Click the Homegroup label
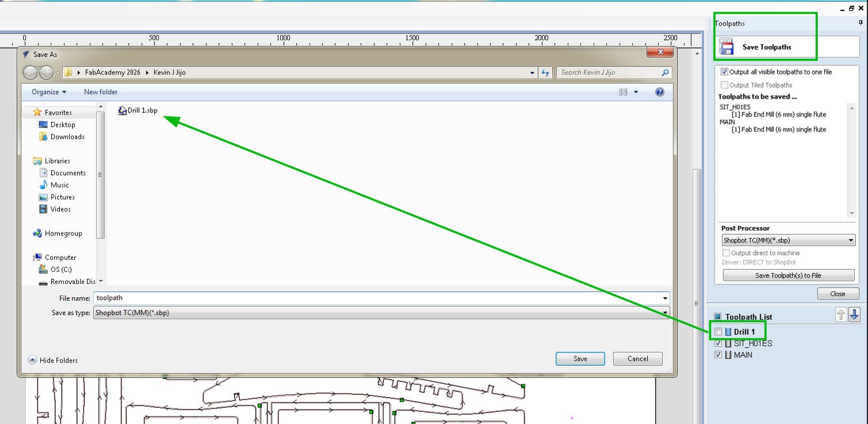The height and width of the screenshot is (424, 868). (63, 233)
